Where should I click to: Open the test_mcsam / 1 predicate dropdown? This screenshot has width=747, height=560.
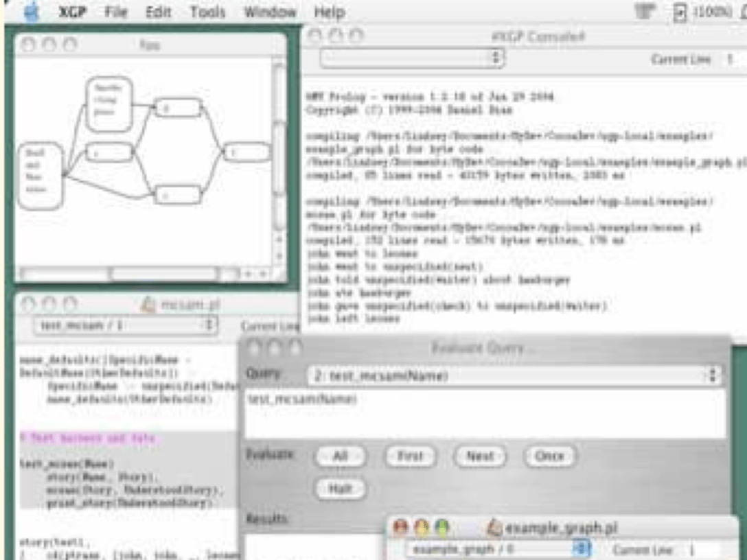pos(125,325)
